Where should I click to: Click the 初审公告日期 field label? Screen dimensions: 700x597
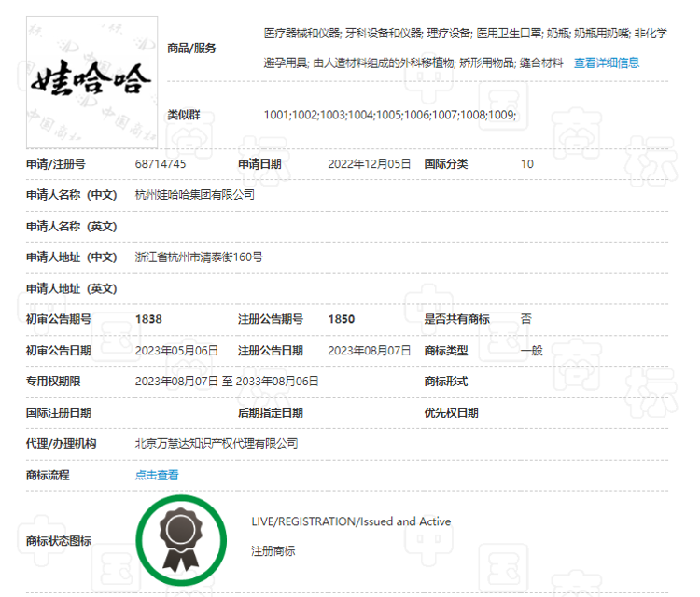pyautogui.click(x=59, y=351)
